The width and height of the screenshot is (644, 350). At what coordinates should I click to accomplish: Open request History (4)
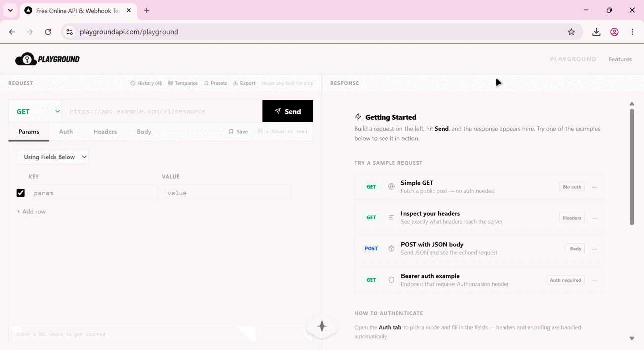click(x=146, y=83)
